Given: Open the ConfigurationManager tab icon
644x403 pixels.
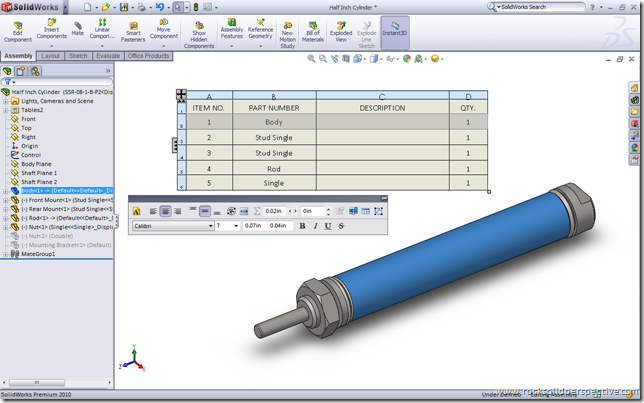Looking at the screenshot, I should click(35, 71).
